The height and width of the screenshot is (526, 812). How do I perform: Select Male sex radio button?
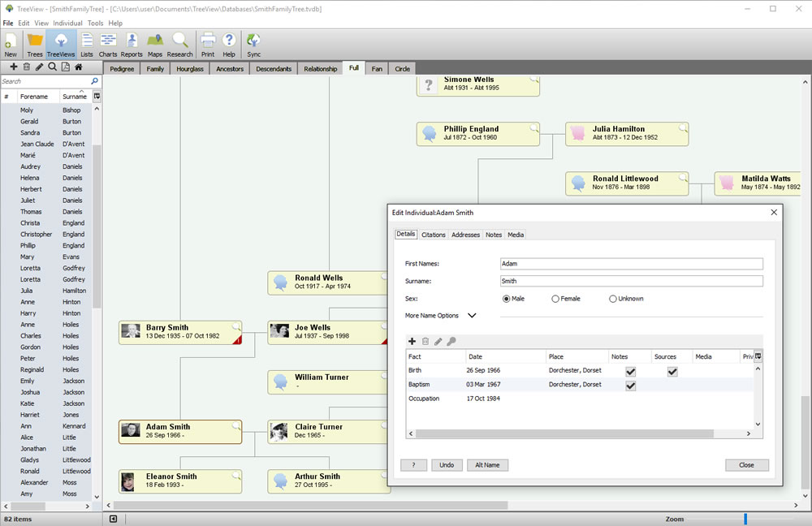(506, 299)
